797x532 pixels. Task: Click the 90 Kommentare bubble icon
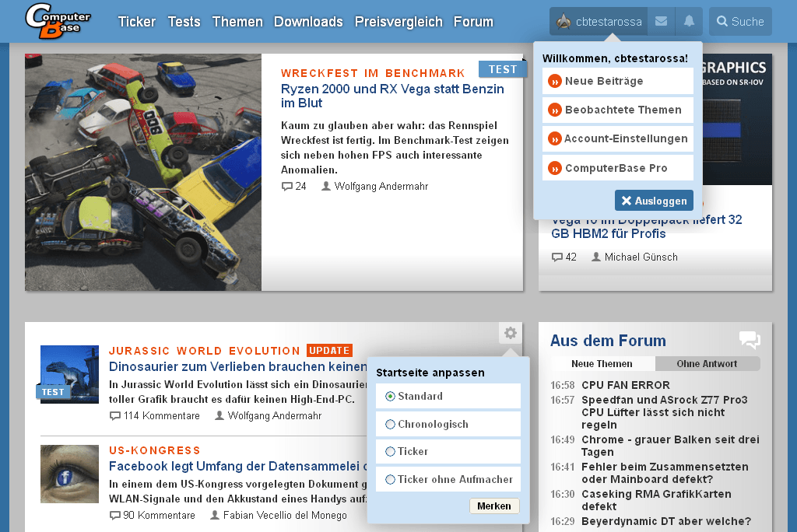[115, 515]
